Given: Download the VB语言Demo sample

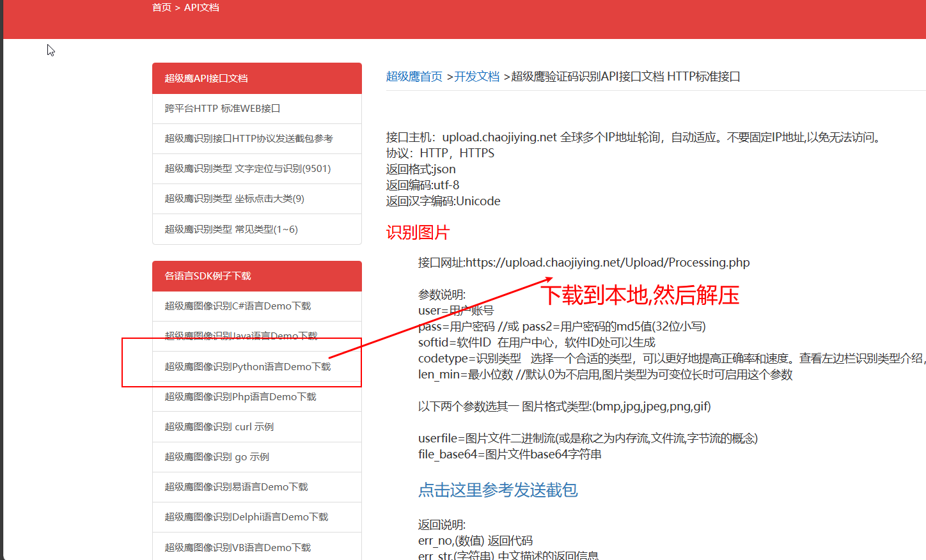Looking at the screenshot, I should click(237, 548).
